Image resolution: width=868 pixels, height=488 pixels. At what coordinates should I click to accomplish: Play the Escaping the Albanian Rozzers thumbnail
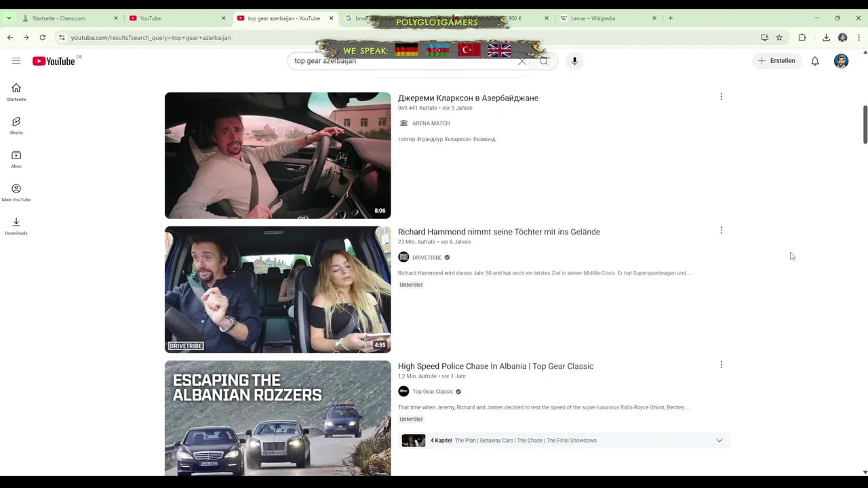click(277, 418)
